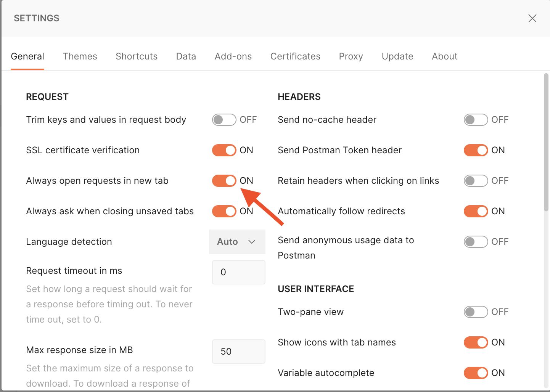Disable trim keys and values in request body
550x392 pixels.
[x=224, y=119]
